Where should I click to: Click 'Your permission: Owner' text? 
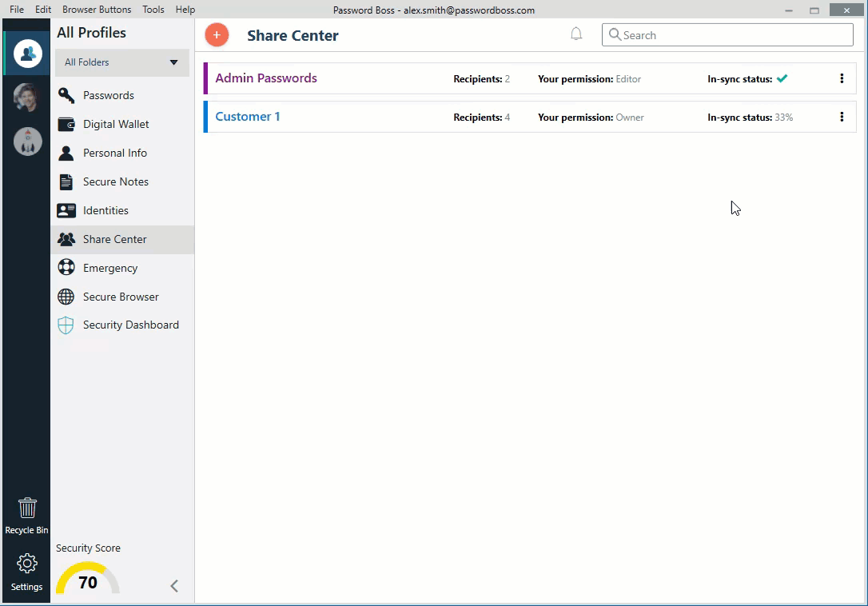(591, 118)
